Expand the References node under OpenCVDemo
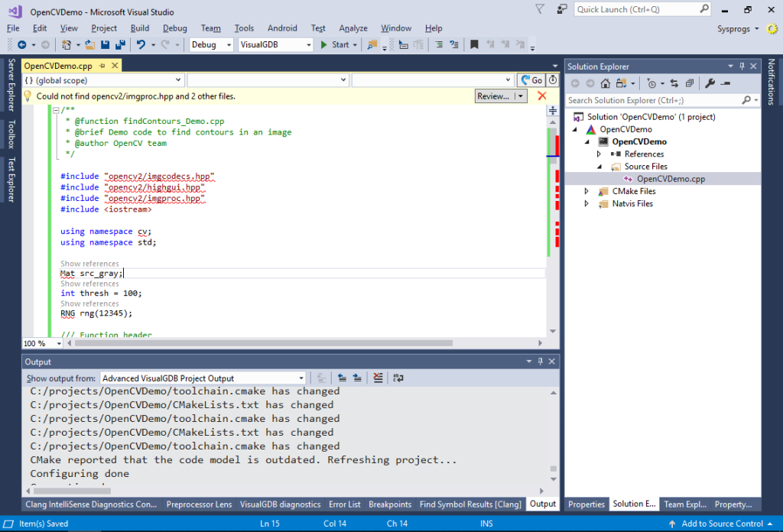The image size is (783, 532). (x=597, y=154)
